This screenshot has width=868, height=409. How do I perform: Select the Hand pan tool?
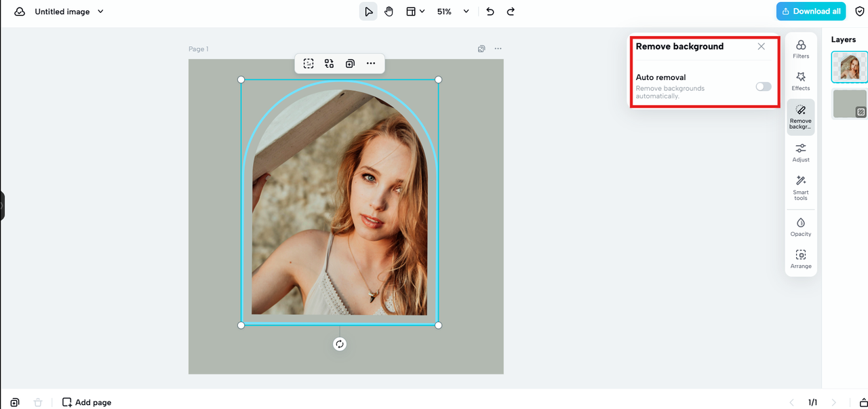(x=389, y=12)
